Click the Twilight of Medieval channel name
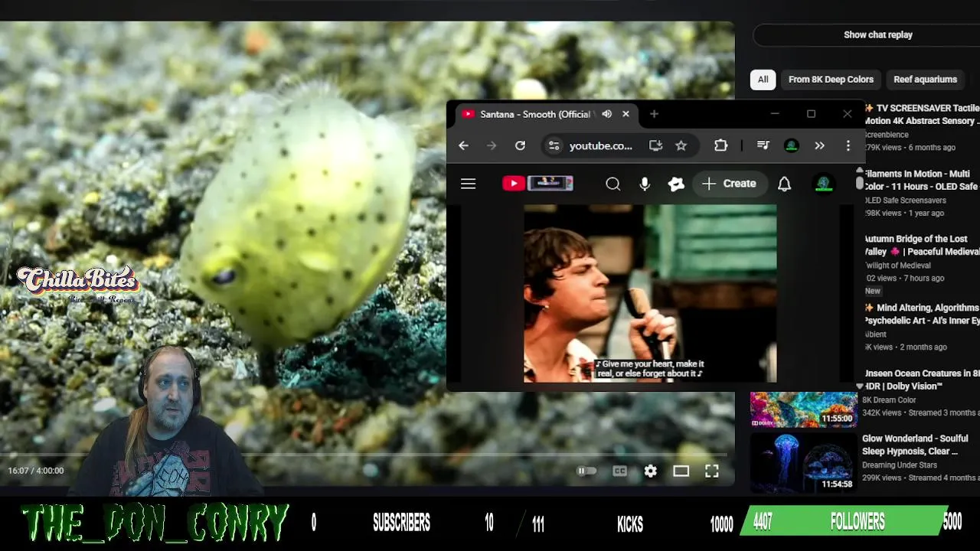Image resolution: width=980 pixels, height=551 pixels. [x=897, y=266]
